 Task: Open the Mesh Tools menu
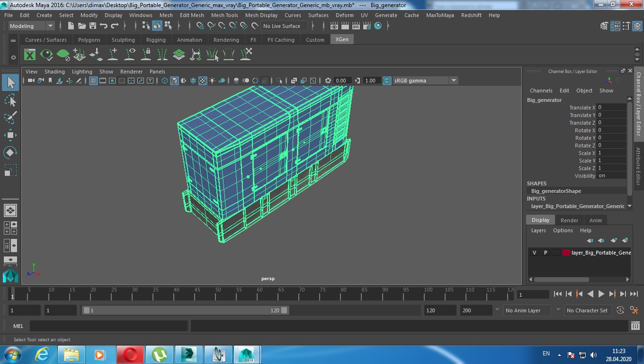coord(224,15)
